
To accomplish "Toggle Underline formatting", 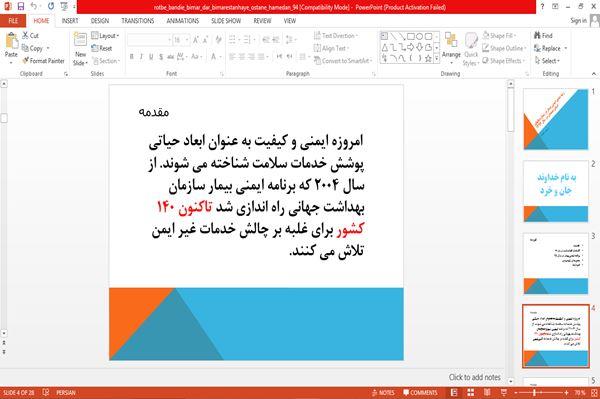I will (x=151, y=57).
